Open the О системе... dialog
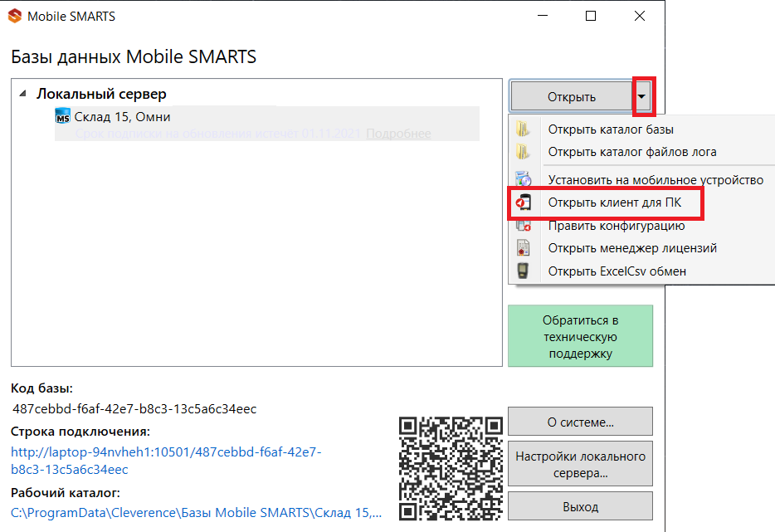Image resolution: width=775 pixels, height=532 pixels. (x=580, y=422)
